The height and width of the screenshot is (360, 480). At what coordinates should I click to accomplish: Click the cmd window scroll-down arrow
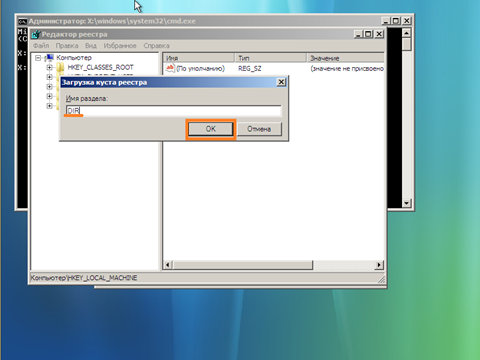point(406,203)
